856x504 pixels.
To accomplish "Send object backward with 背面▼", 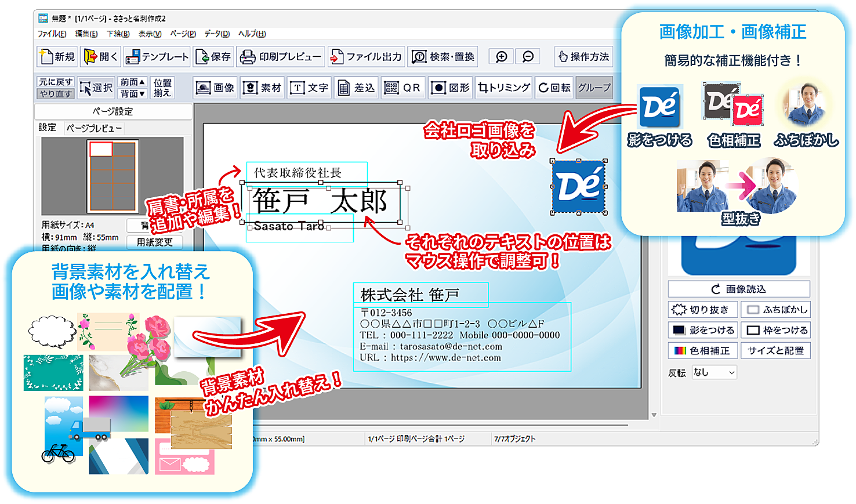I will click(132, 93).
